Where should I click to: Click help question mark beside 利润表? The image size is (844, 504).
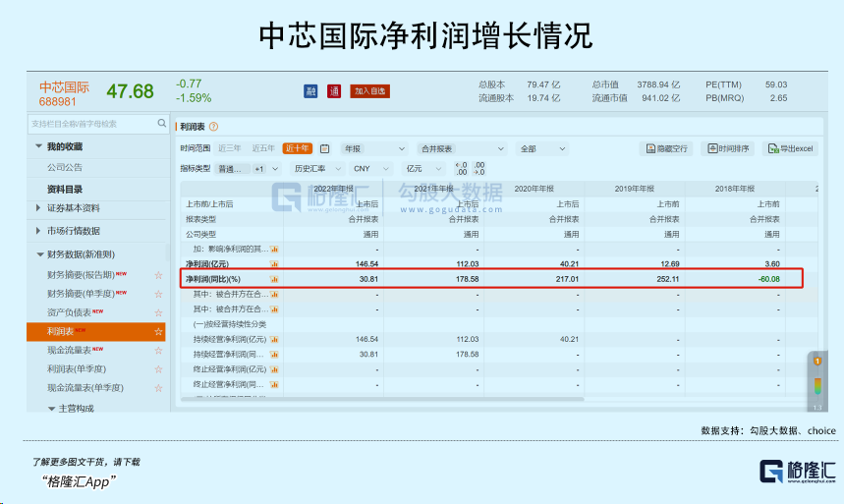(213, 127)
